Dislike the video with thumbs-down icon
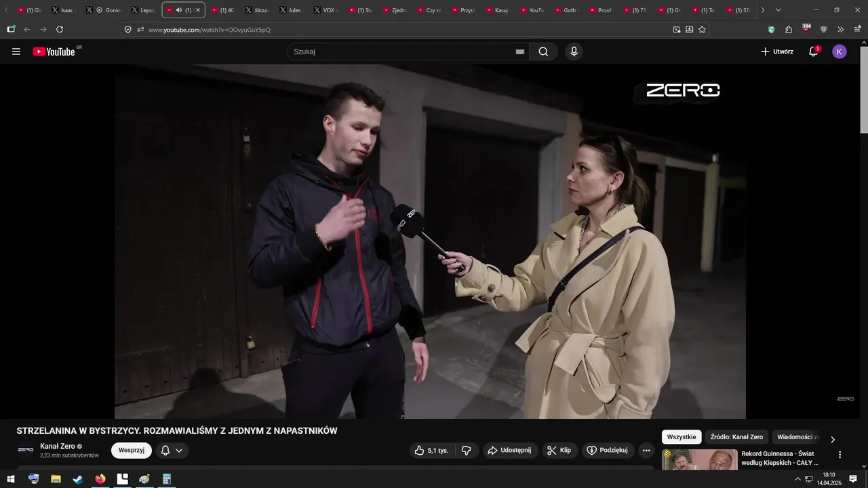 (466, 450)
